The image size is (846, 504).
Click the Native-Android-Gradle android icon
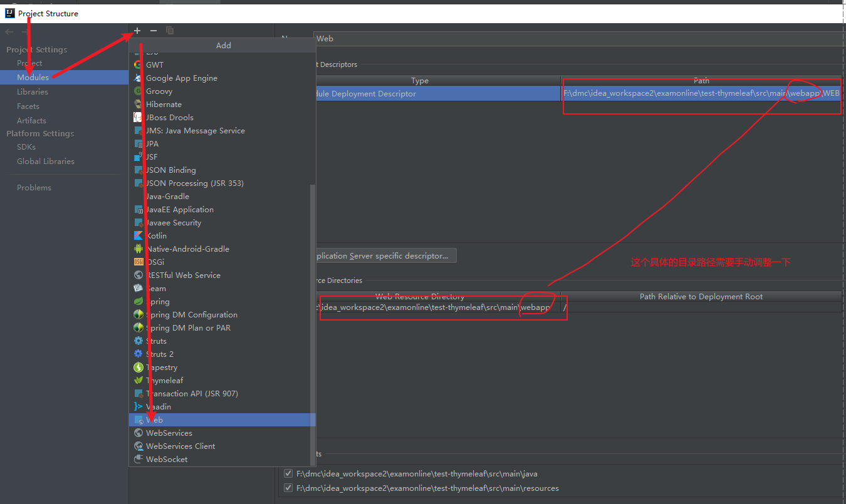pyautogui.click(x=138, y=249)
